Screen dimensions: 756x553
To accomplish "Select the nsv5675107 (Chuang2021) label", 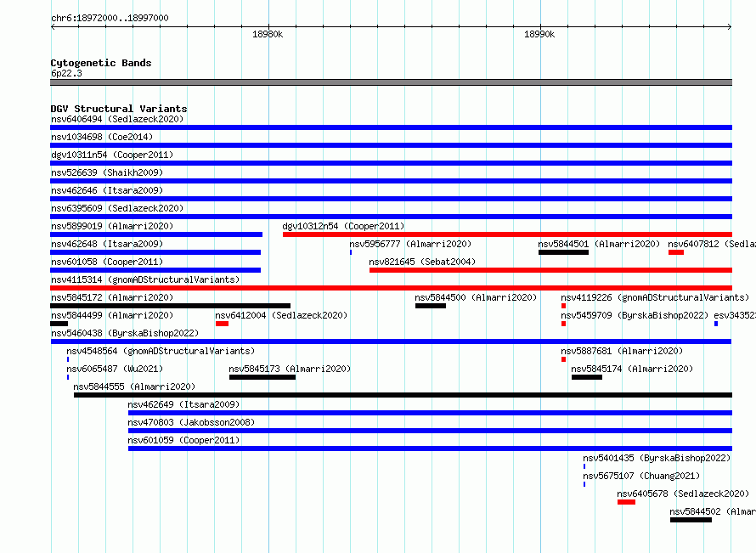I will click(x=641, y=476).
